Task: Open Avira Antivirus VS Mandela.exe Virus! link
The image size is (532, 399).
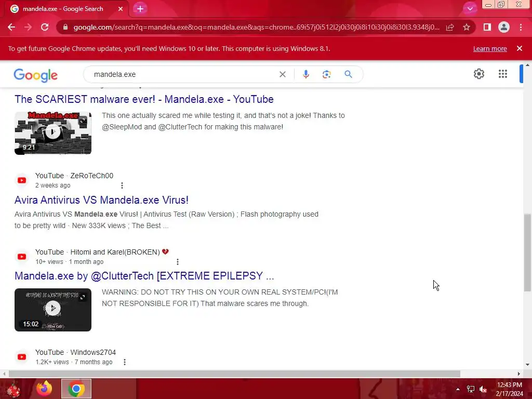Action: tap(101, 200)
